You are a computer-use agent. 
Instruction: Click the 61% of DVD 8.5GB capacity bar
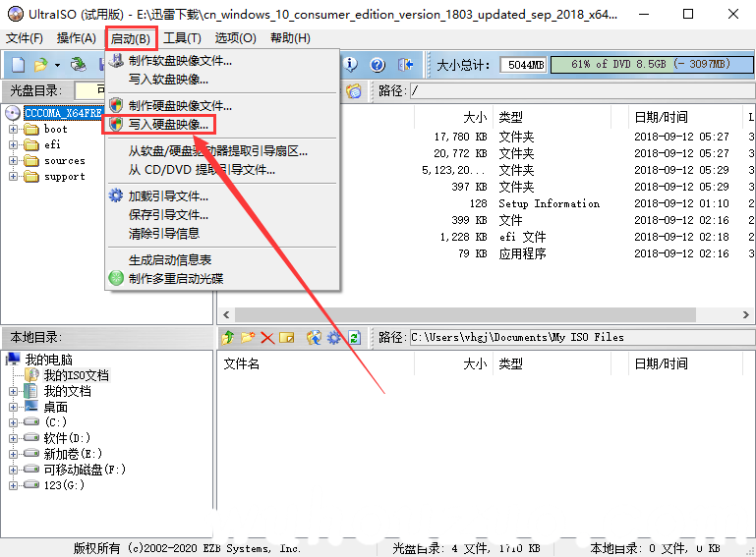tap(652, 64)
